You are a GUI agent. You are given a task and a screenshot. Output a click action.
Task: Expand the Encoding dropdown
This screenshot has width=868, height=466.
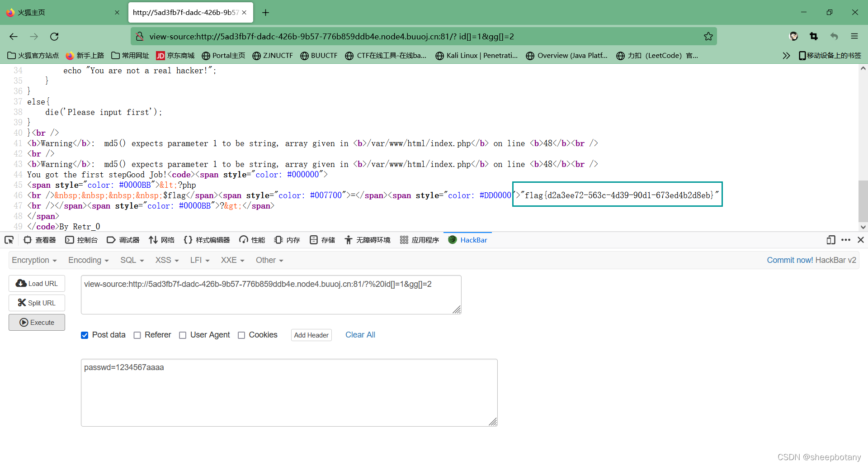tap(89, 261)
